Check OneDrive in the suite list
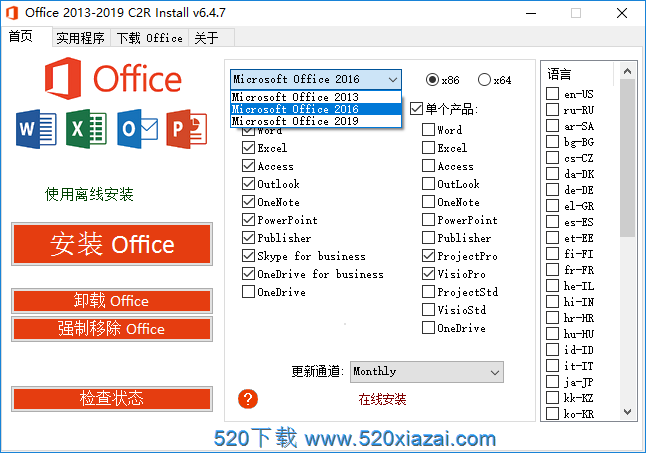 (248, 292)
